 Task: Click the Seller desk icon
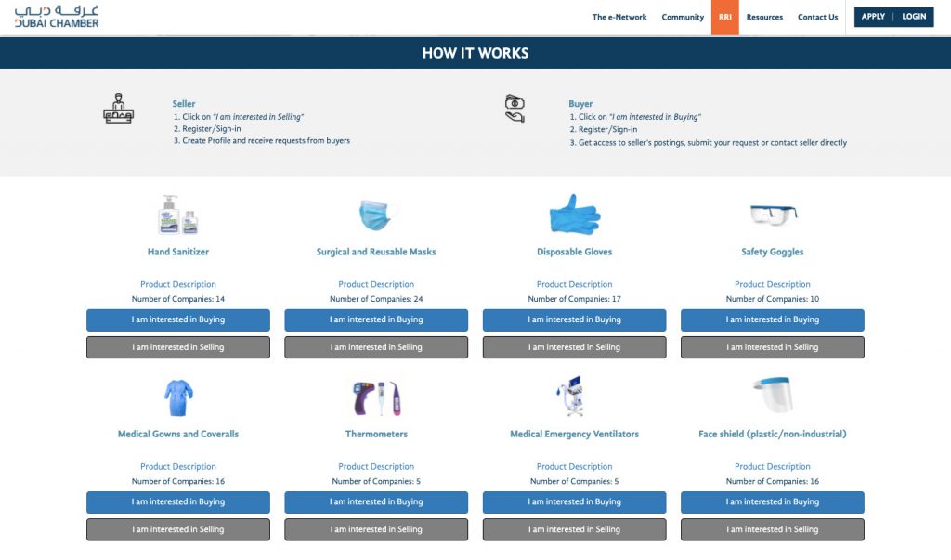coord(118,109)
